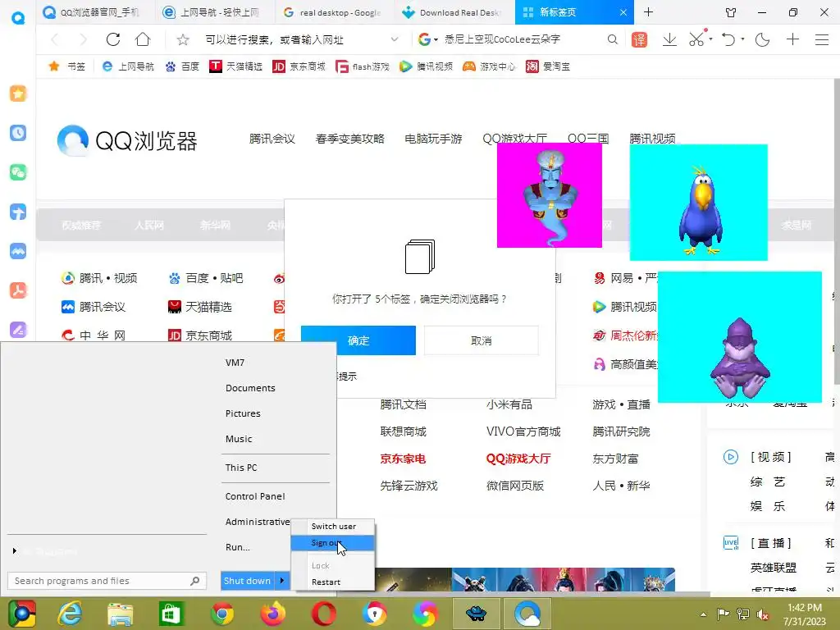
Task: Open Documents from the Start menu
Action: [250, 388]
